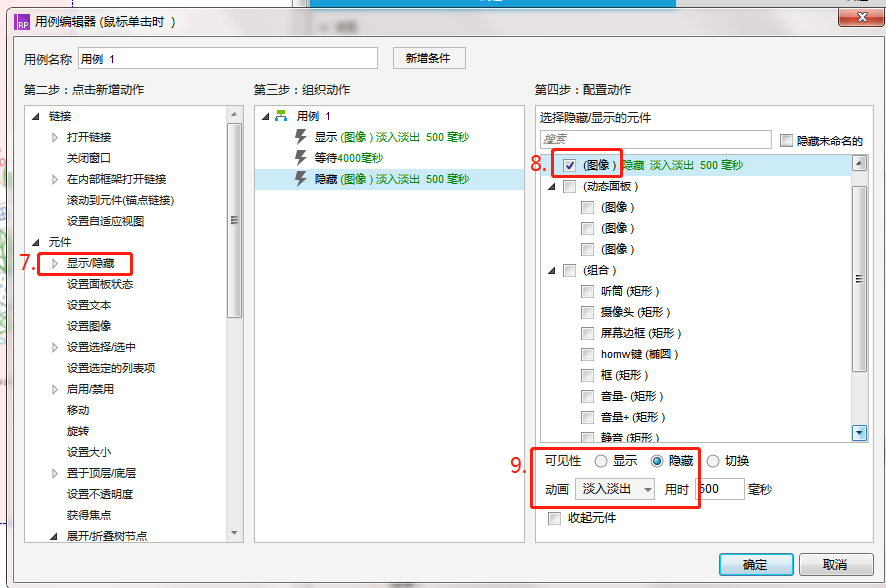886x588 pixels.
Task: Select the 关闭窗口 action
Action: (x=89, y=158)
